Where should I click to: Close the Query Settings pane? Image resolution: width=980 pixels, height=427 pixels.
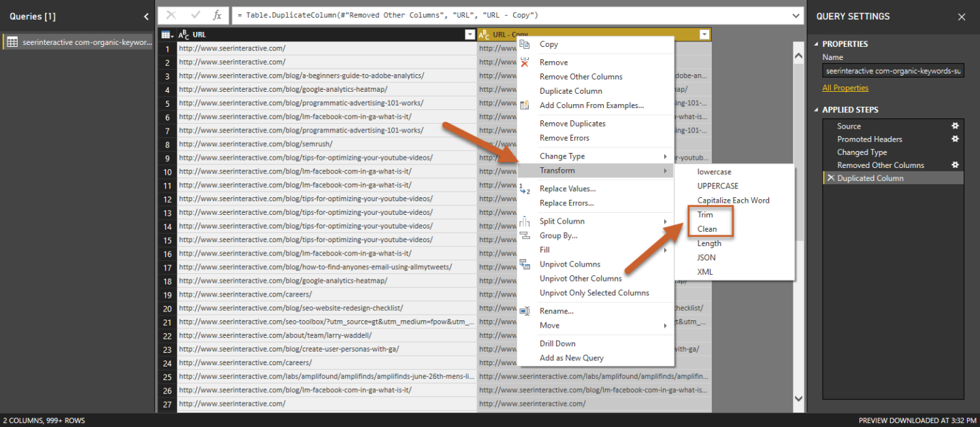click(961, 16)
